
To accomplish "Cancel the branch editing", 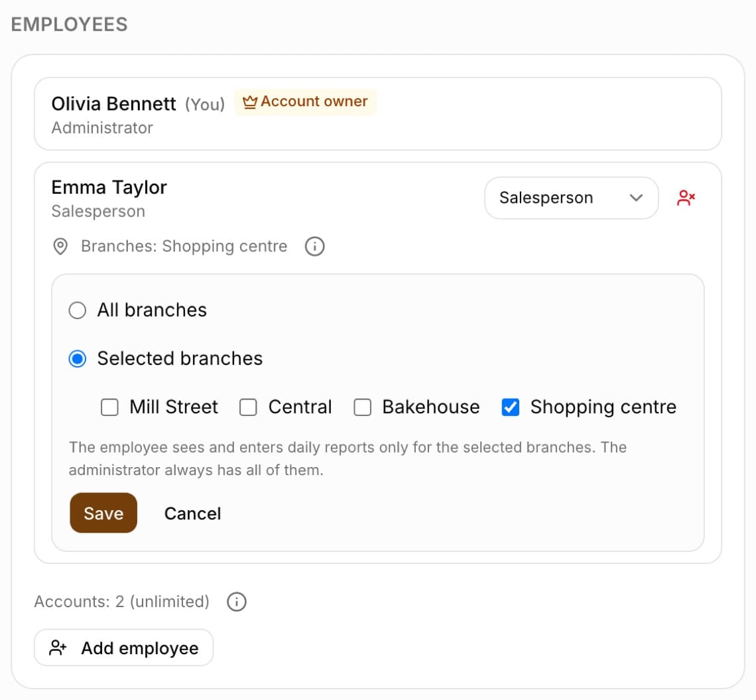I will (x=193, y=514).
